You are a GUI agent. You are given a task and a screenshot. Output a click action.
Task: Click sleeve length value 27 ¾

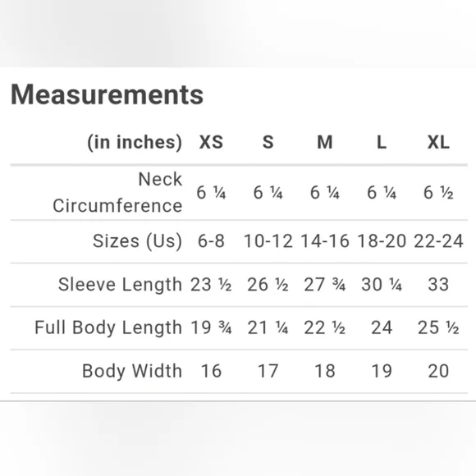324,285
